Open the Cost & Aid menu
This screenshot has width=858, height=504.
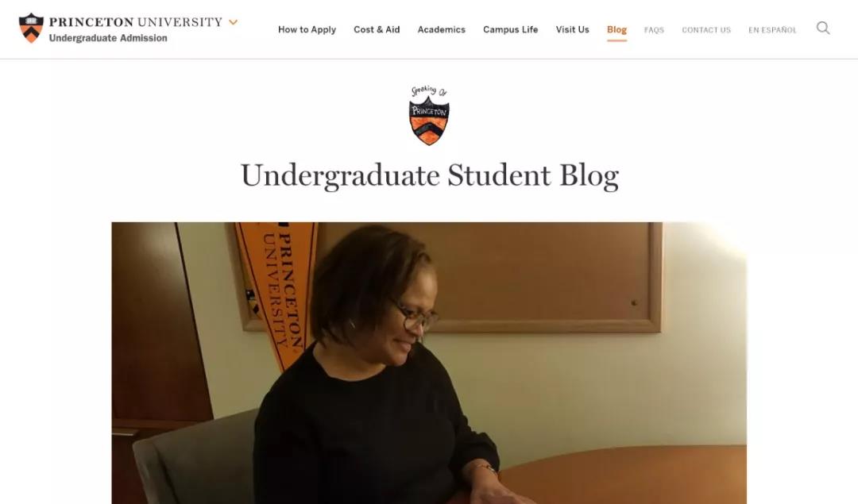[x=377, y=29]
